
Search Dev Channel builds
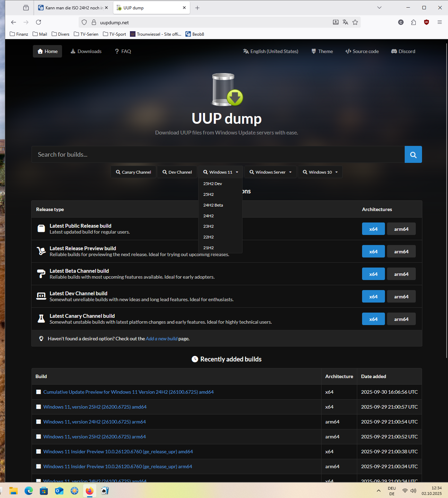coord(177,172)
